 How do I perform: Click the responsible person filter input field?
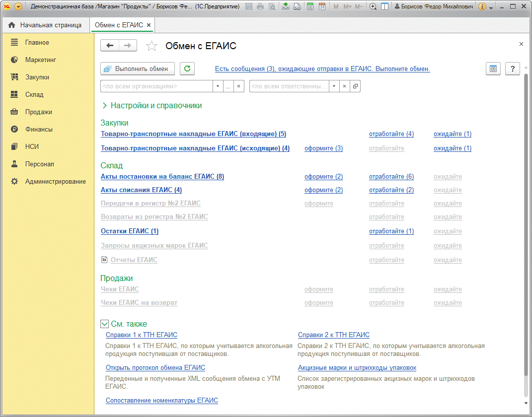(289, 86)
